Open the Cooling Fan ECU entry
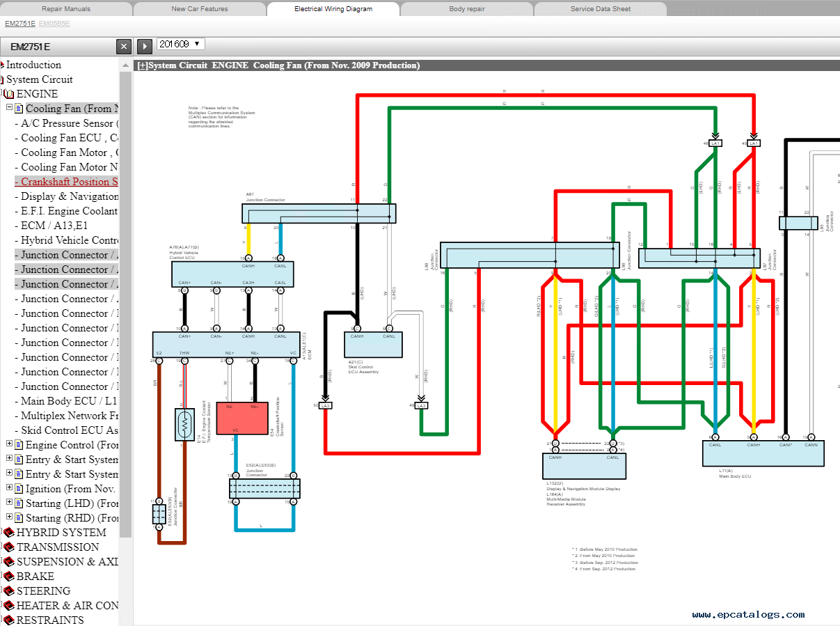Screen dimensions: 840x626 (x=67, y=138)
